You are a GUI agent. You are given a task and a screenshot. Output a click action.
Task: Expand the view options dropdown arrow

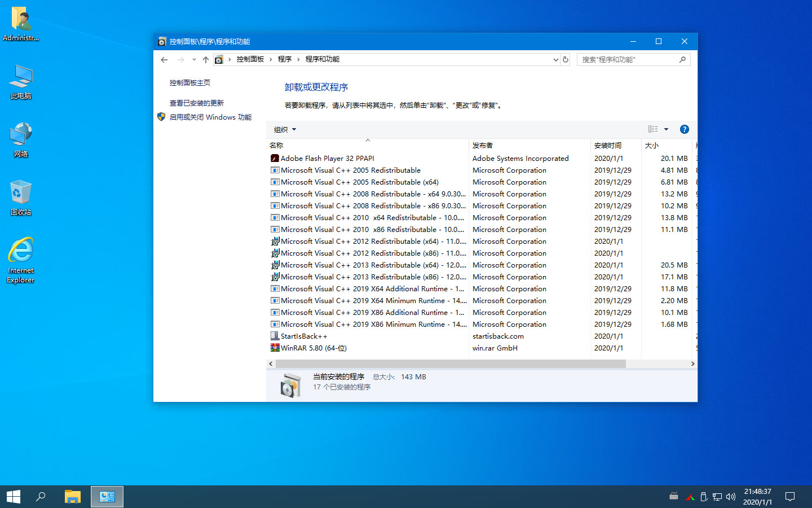666,129
